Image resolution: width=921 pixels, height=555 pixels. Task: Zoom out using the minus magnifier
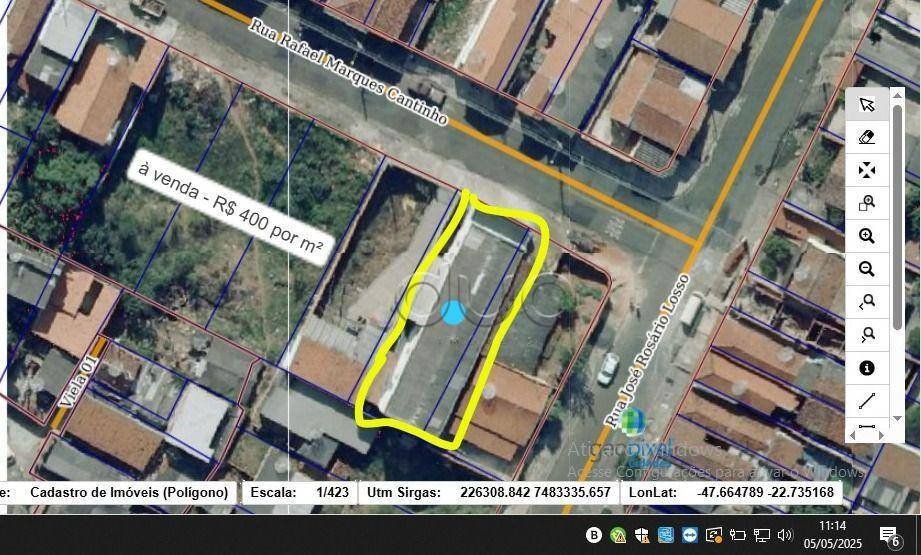866,270
